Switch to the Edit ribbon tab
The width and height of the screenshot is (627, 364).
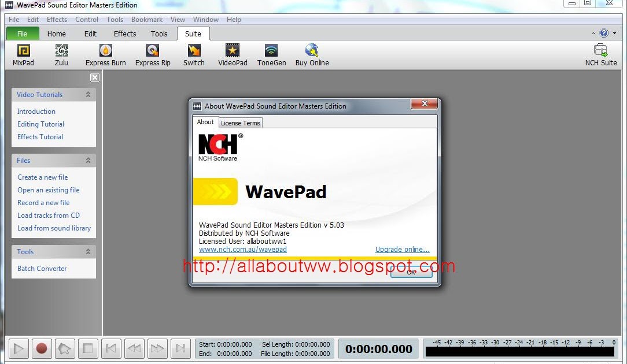[x=90, y=34]
